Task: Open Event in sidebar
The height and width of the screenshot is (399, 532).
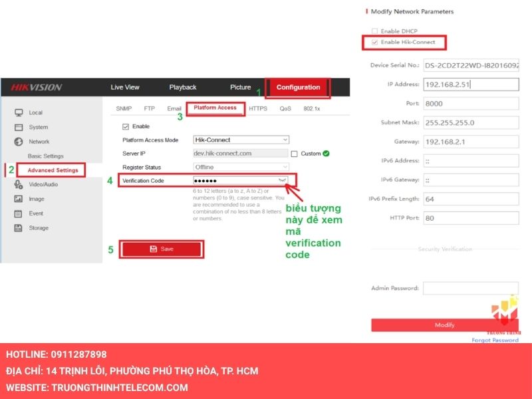Action: click(x=36, y=213)
